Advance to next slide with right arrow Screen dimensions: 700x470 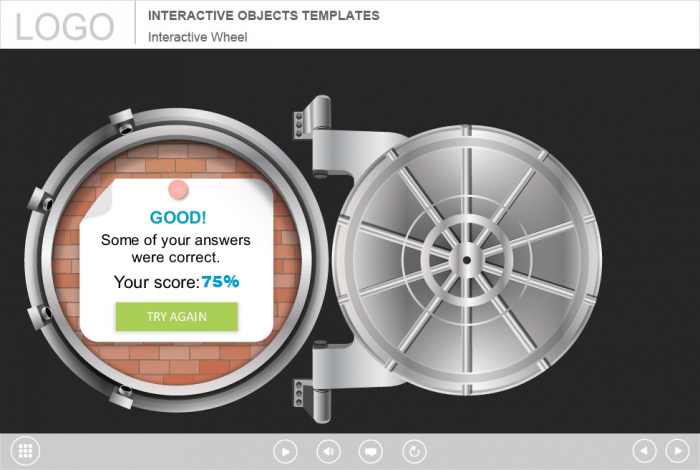coord(677,451)
